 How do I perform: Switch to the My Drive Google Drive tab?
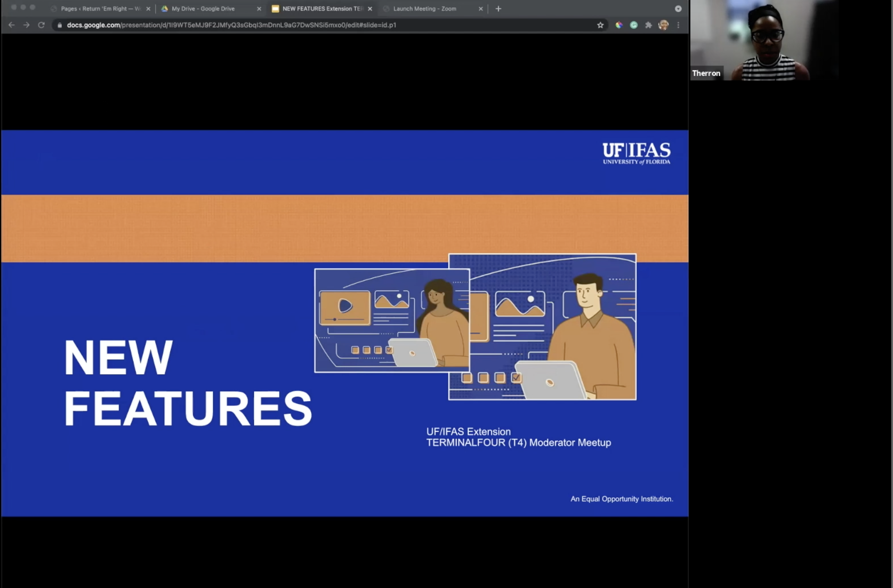204,8
